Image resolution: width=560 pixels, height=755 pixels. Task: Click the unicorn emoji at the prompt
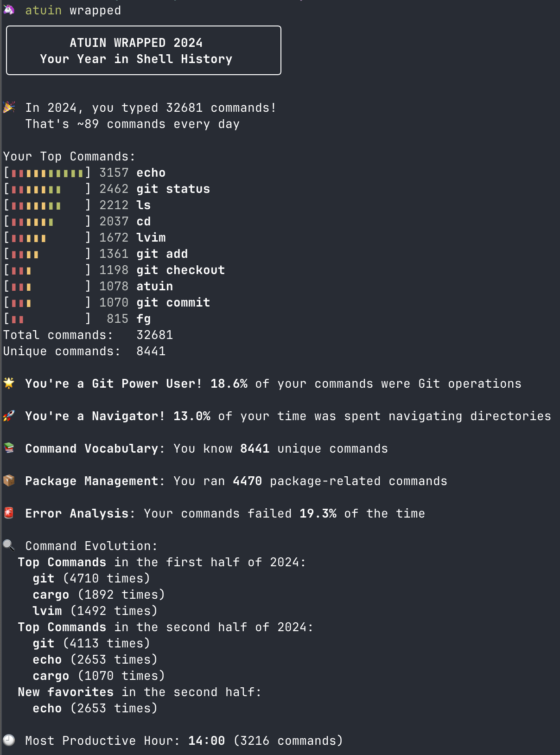click(x=9, y=9)
